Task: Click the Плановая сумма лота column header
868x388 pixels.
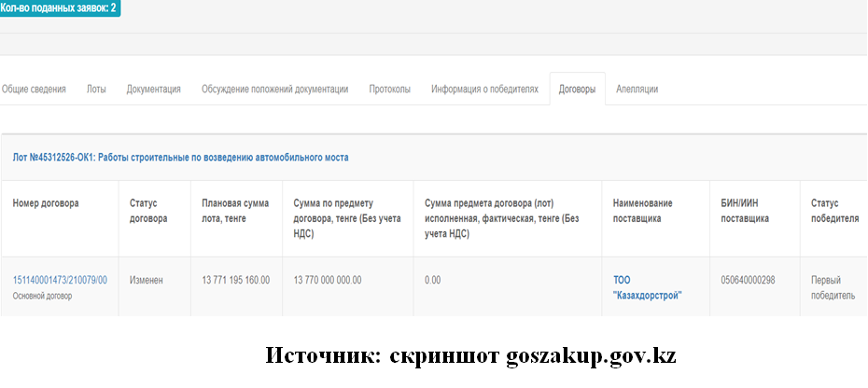Action: point(235,211)
